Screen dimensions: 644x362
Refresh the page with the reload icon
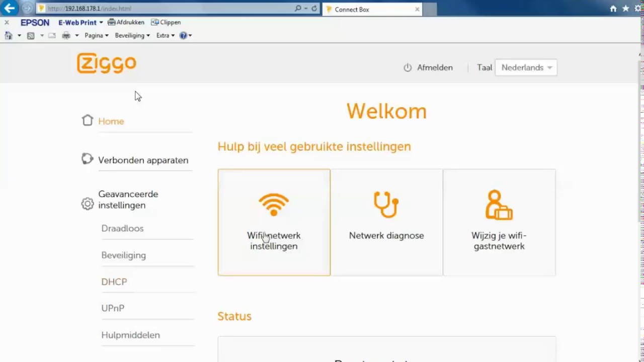coord(314,9)
